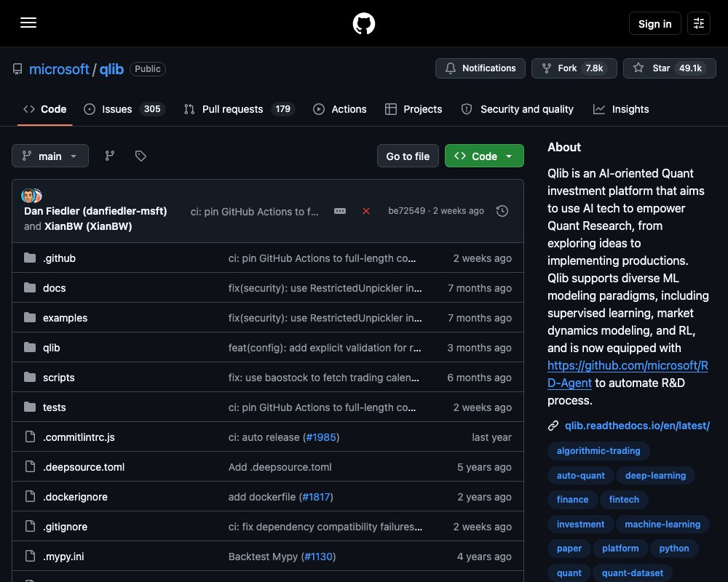
Task: View tags via the tag icon
Action: click(141, 156)
